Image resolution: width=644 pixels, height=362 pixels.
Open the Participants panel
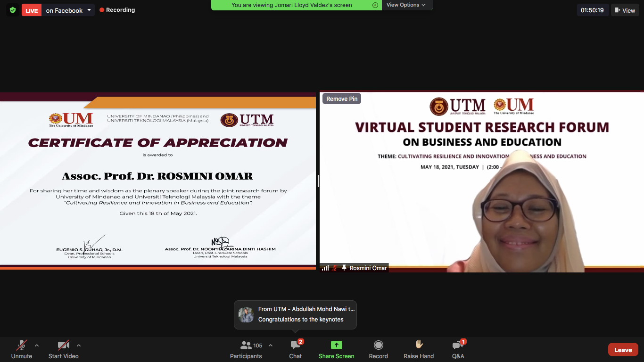point(246,350)
